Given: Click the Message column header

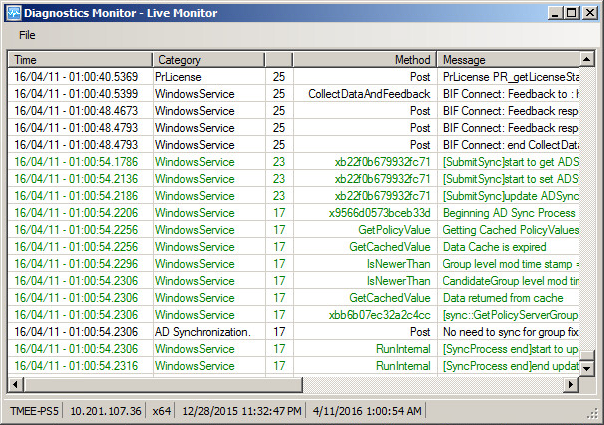Looking at the screenshot, I should point(508,60).
